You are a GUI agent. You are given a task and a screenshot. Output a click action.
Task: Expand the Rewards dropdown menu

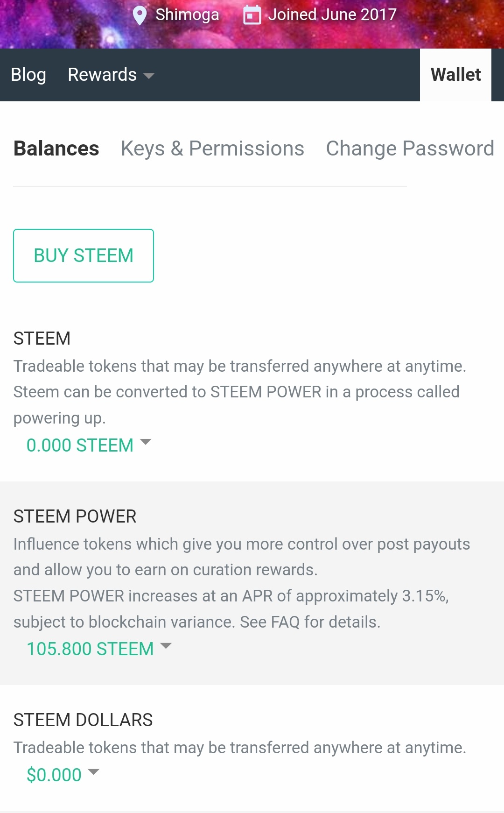point(111,75)
